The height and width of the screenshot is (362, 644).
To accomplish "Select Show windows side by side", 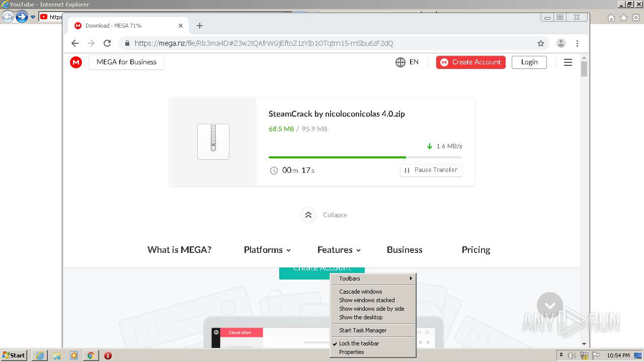I will click(373, 309).
